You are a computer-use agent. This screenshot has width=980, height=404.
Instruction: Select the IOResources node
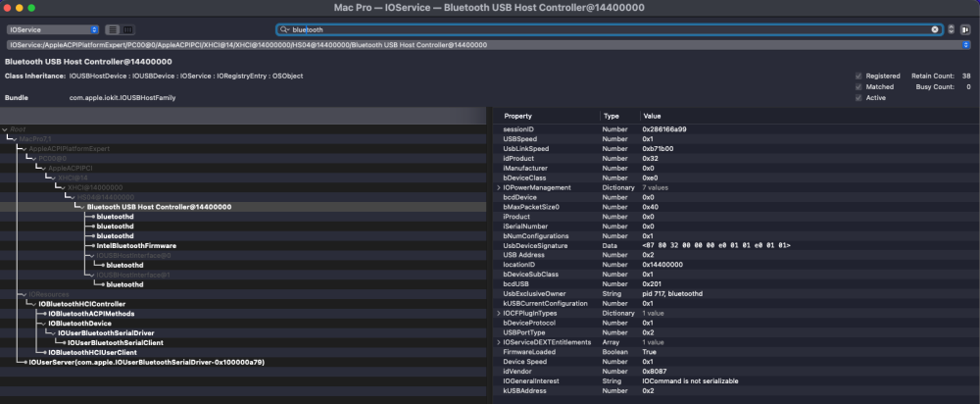point(49,294)
